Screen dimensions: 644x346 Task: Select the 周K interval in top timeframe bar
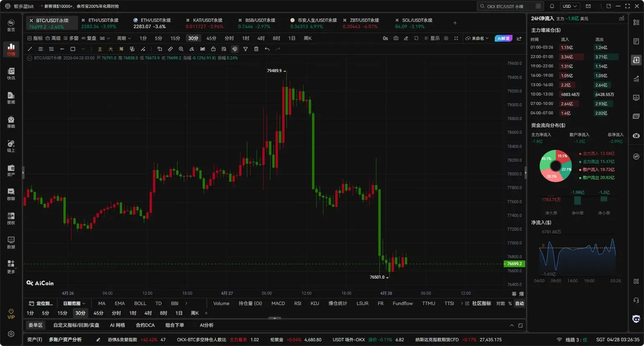tap(308, 38)
